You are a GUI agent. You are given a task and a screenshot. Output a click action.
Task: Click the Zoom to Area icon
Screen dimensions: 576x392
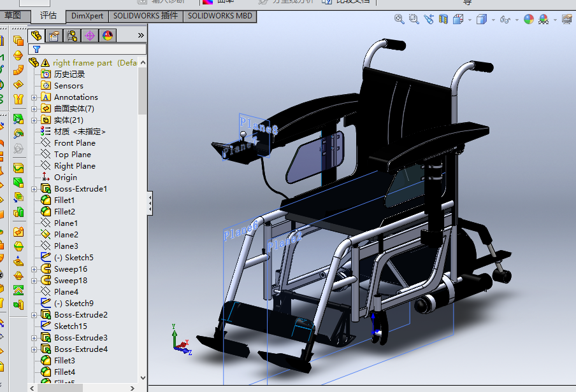(414, 20)
